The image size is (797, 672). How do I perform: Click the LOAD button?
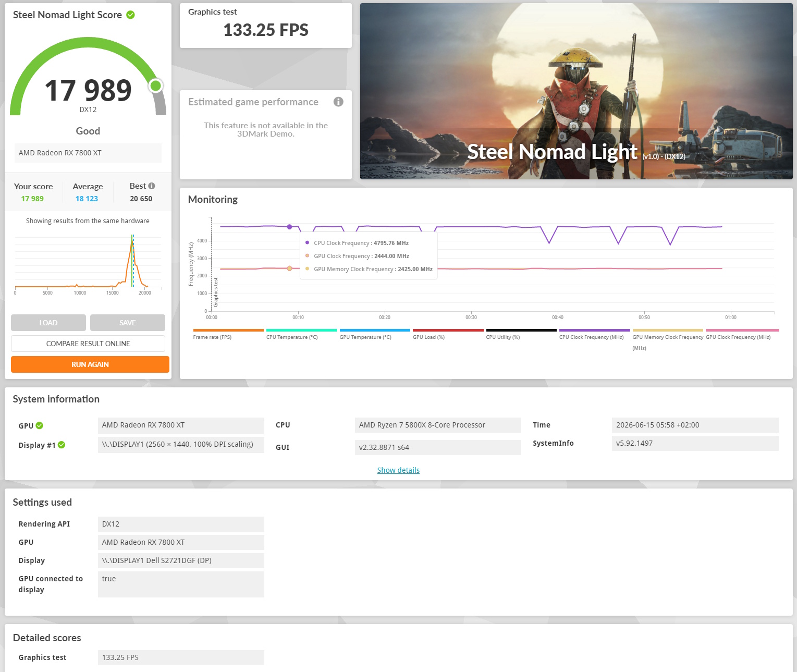(48, 323)
